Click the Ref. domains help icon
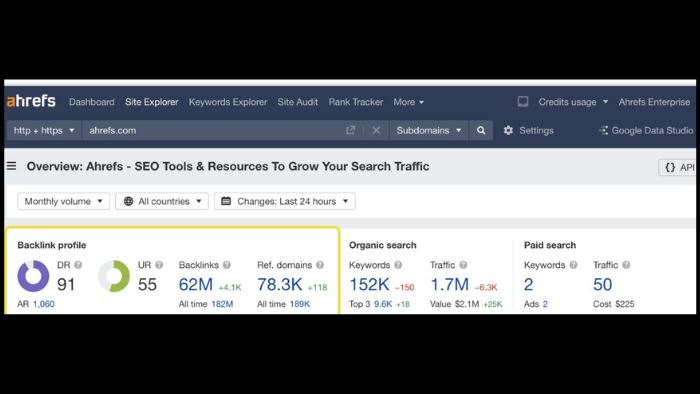The image size is (700, 394). pos(320,265)
